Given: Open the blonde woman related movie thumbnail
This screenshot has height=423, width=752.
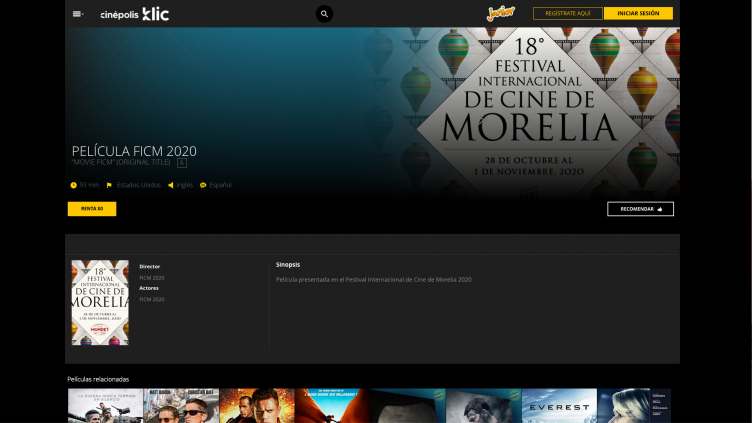Looking at the screenshot, I should [634, 406].
